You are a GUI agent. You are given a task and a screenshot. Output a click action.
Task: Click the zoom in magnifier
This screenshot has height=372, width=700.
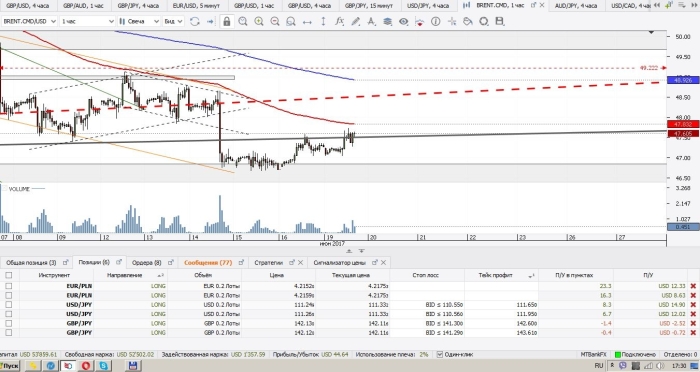(x=259, y=21)
